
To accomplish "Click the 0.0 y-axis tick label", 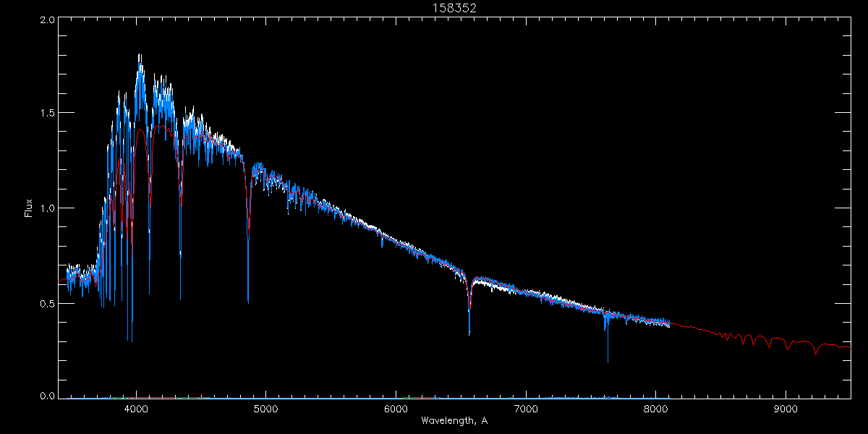I will pyautogui.click(x=47, y=396).
